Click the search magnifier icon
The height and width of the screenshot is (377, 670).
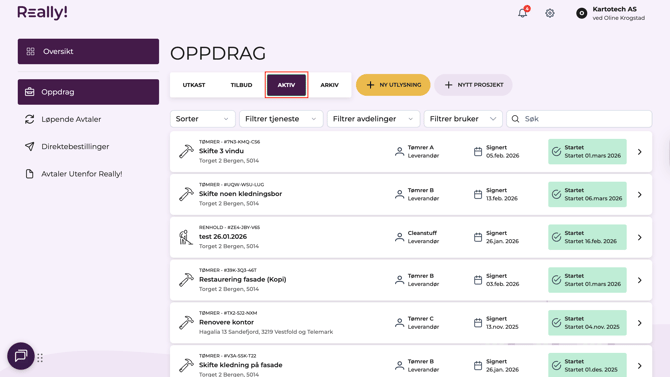point(515,119)
